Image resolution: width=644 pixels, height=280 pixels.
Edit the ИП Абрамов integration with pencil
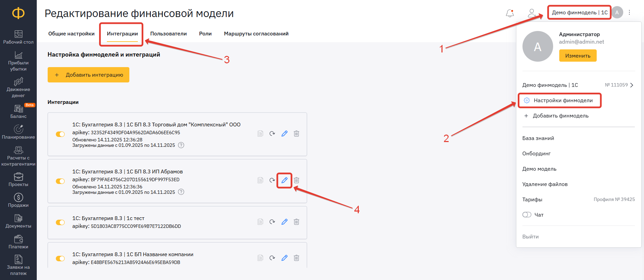(x=285, y=180)
